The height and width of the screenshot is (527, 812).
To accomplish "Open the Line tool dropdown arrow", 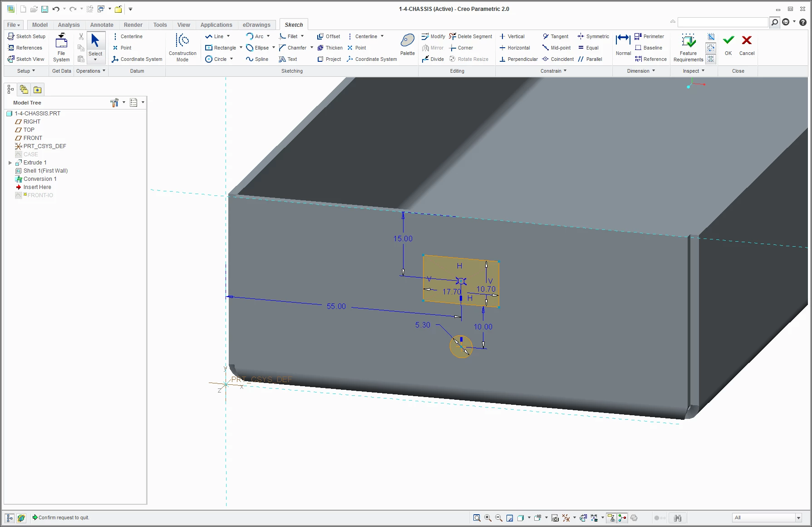I will point(228,36).
